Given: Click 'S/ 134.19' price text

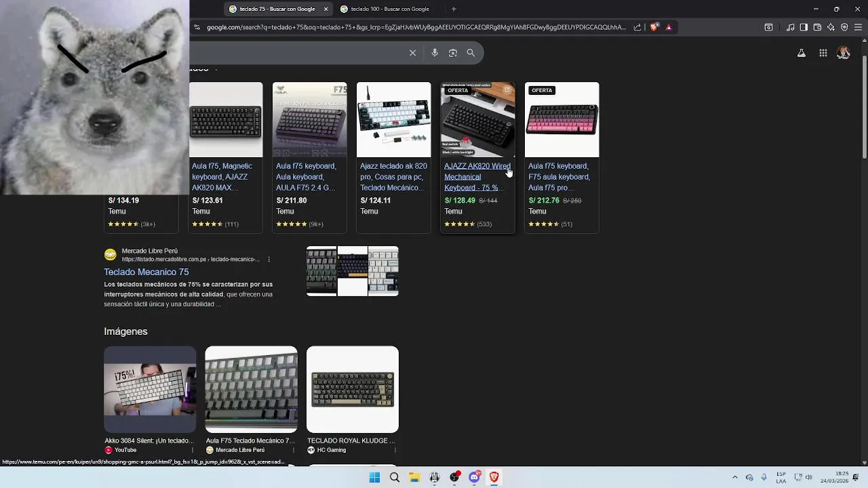Looking at the screenshot, I should tap(123, 201).
